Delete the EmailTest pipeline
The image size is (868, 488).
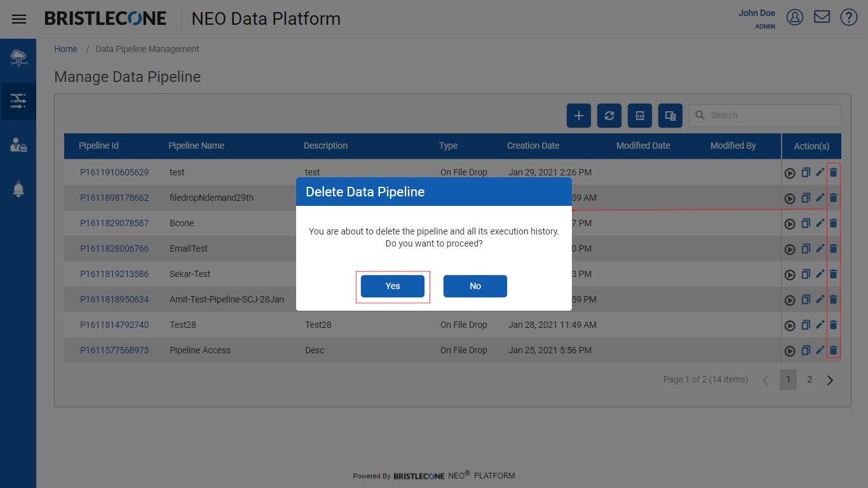point(834,248)
